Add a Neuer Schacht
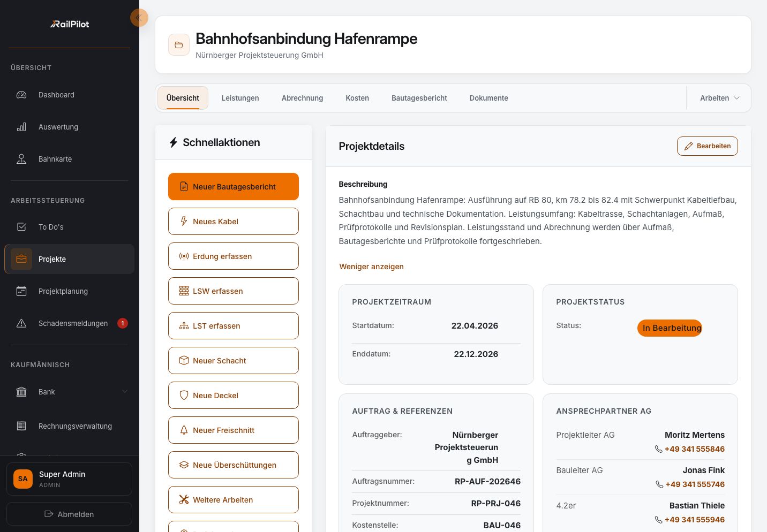 click(234, 361)
